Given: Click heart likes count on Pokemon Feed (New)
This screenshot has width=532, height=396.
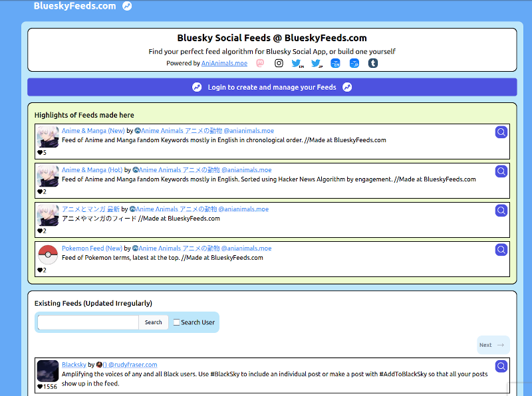Looking at the screenshot, I should [x=42, y=270].
